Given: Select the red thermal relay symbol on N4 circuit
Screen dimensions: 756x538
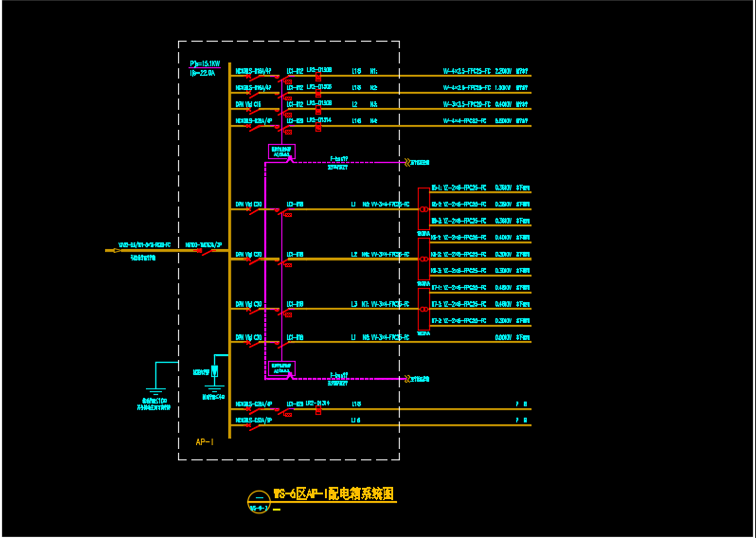Looking at the screenshot, I should click(x=318, y=126).
